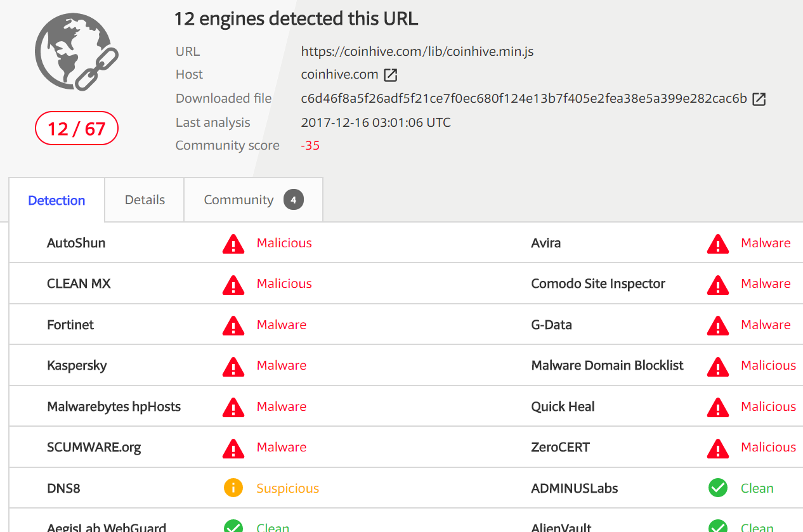Image resolution: width=803 pixels, height=532 pixels.
Task: Click the heading '12 engines detected this URL'
Action: [x=296, y=19]
